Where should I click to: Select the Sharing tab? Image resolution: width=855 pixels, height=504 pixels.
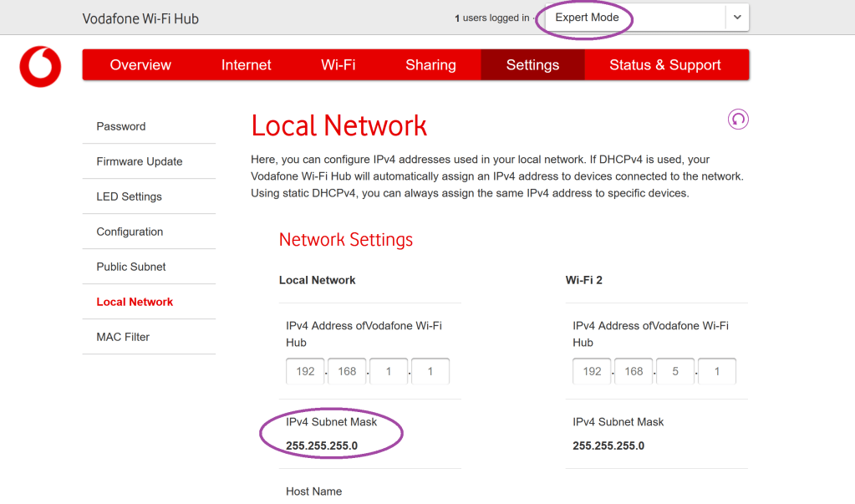(430, 65)
